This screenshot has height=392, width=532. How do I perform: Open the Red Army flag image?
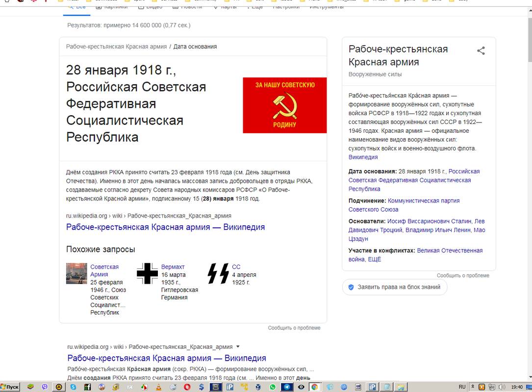pyautogui.click(x=285, y=105)
